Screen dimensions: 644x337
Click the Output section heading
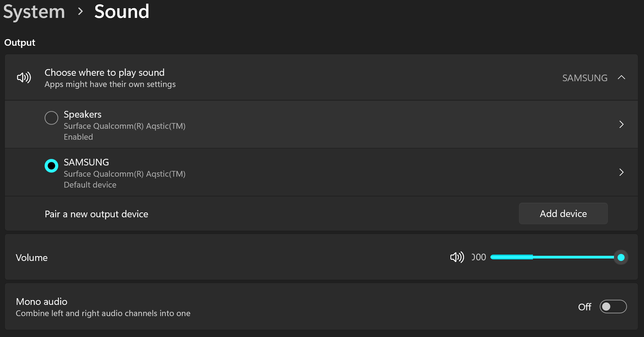click(x=20, y=42)
